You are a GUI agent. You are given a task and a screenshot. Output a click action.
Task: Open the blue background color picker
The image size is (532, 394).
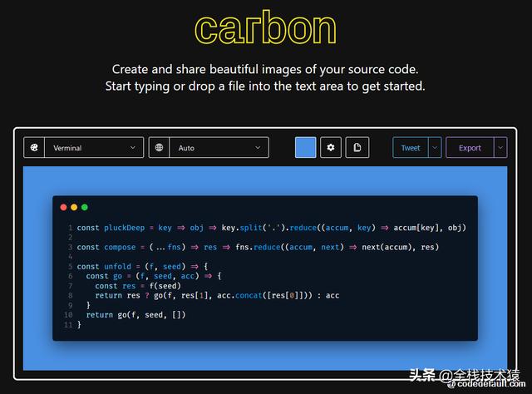(x=305, y=148)
